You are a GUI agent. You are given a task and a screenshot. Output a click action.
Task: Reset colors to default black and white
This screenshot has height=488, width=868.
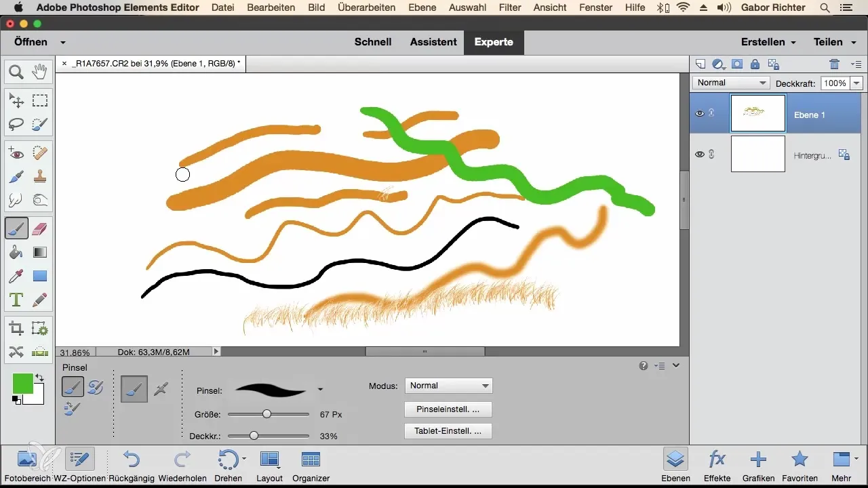point(16,400)
